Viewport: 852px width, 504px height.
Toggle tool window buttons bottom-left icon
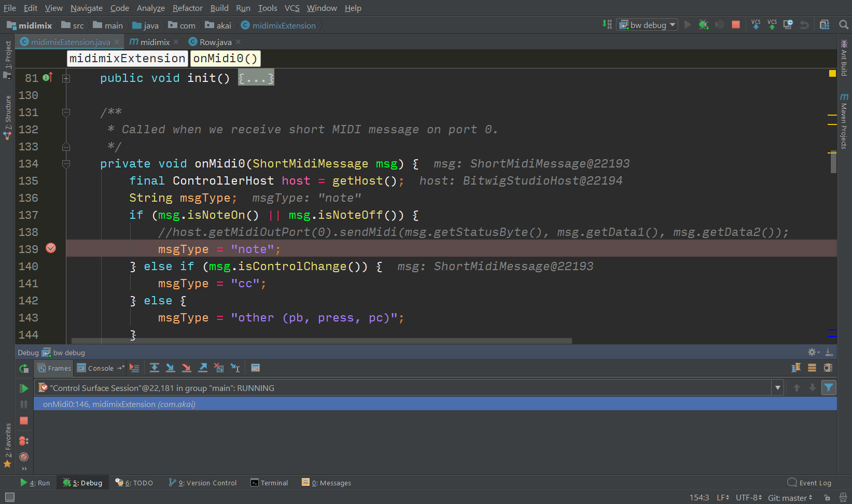coord(9,497)
